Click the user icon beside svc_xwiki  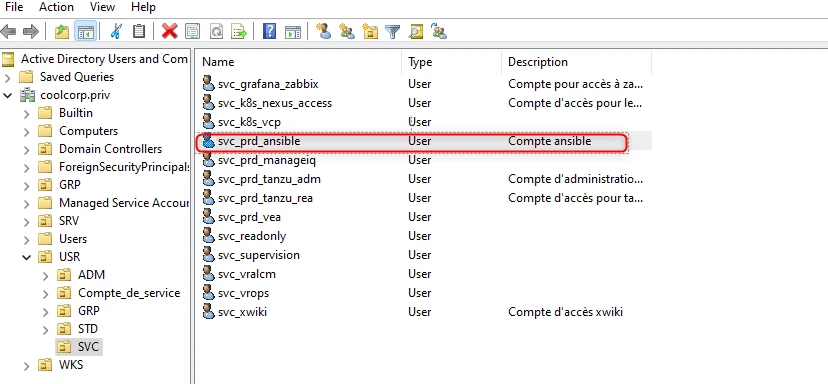209,312
